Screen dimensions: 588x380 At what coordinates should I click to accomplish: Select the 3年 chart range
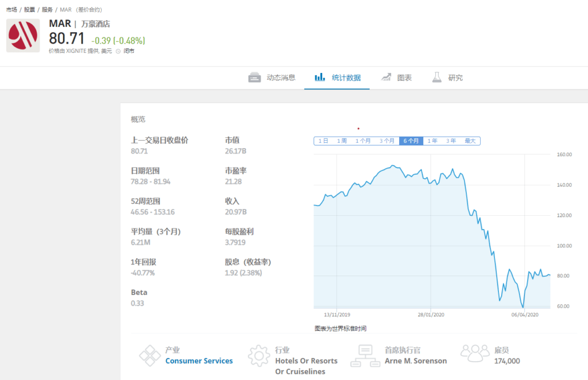tap(451, 141)
